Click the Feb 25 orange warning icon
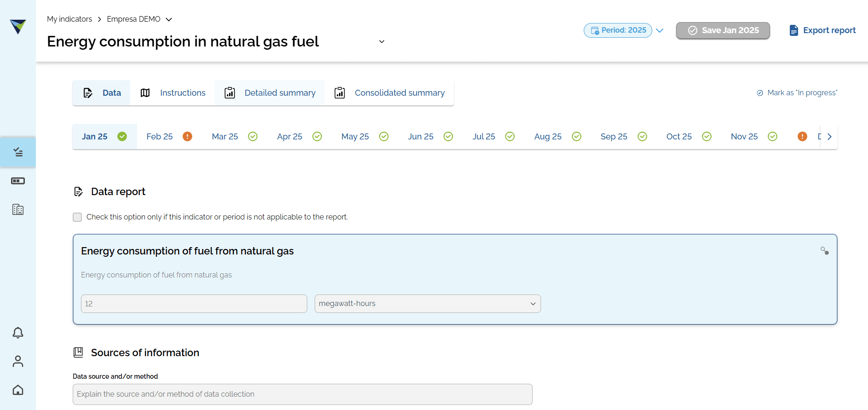868x410 pixels. [x=187, y=137]
